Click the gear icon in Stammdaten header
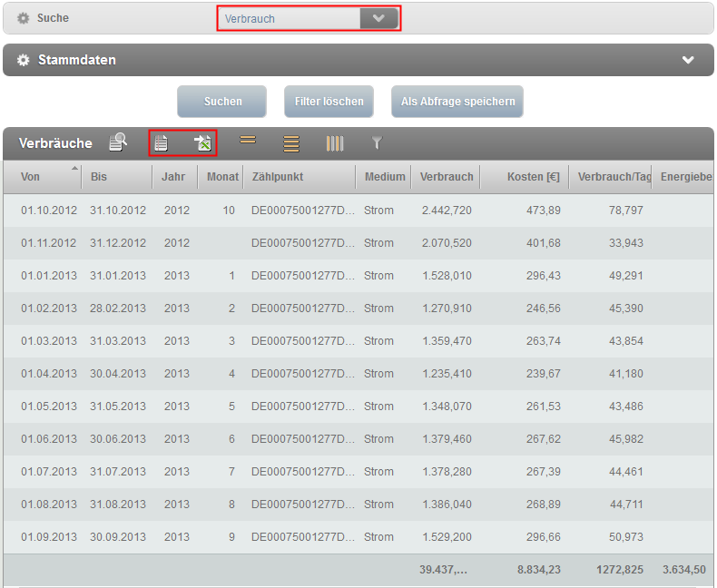717x588 pixels. click(x=24, y=60)
